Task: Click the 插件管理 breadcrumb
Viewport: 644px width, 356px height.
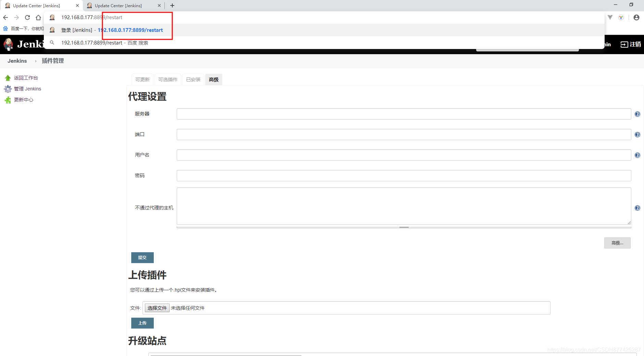Action: click(x=53, y=61)
